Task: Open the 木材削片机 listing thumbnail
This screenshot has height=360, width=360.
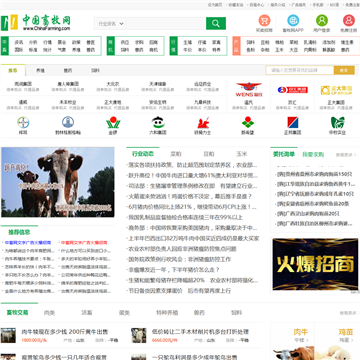Action: pos(139,335)
